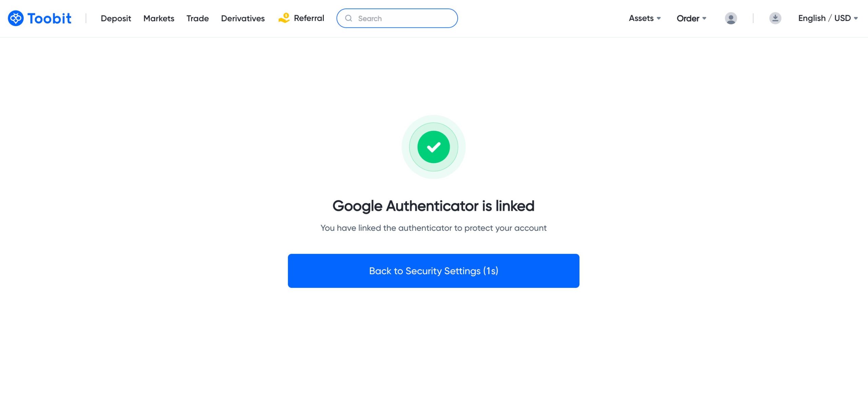Click the Markets menu item

(159, 18)
